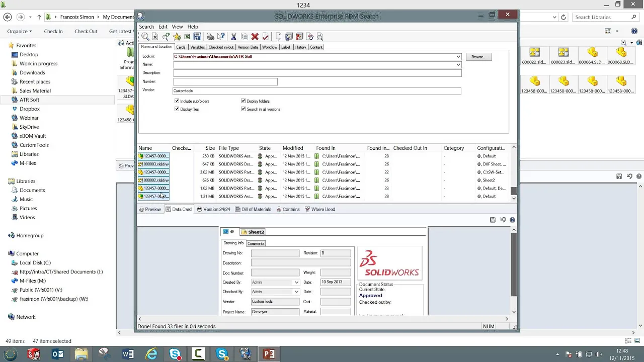
Task: Select the 000003.slddrw result row
Action: tap(322, 164)
